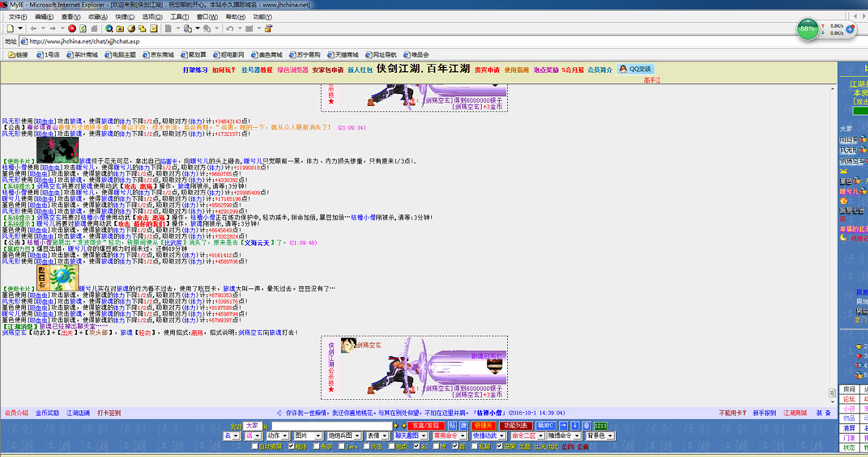This screenshot has width=868, height=457.
Task: Go back with the left arrow icon
Action: pyautogui.click(x=34, y=29)
